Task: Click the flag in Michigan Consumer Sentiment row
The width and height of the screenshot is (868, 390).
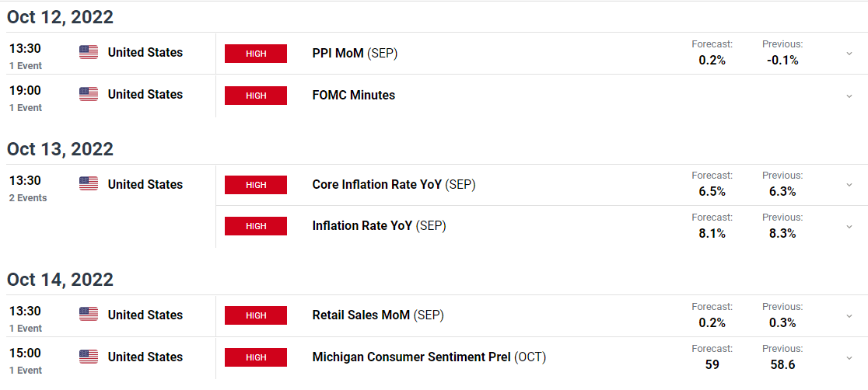Action: point(89,357)
